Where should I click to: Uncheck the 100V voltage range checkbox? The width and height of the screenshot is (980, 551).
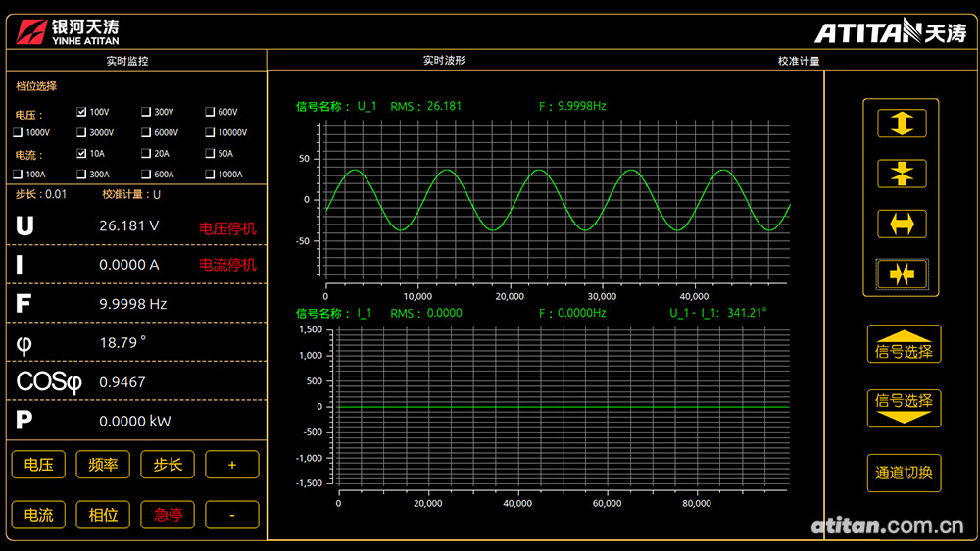click(x=81, y=112)
